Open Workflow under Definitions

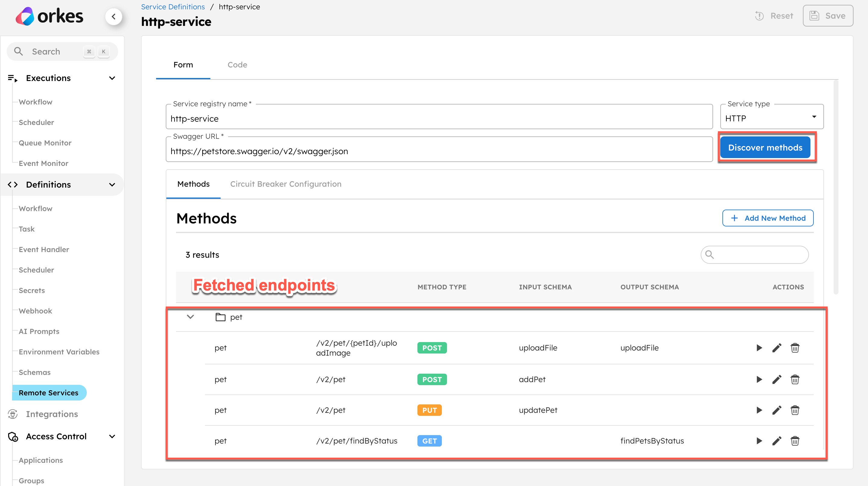(x=35, y=209)
